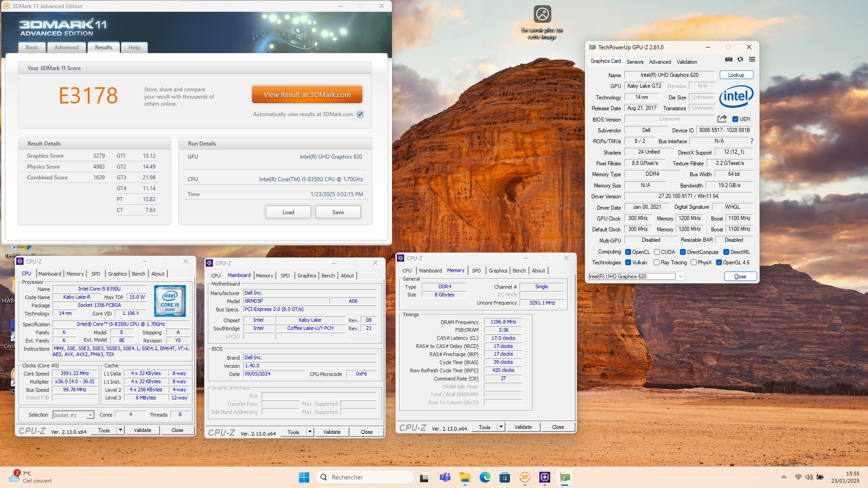Click the Bus Interface question mark icon
868x488 pixels.
[x=752, y=141]
